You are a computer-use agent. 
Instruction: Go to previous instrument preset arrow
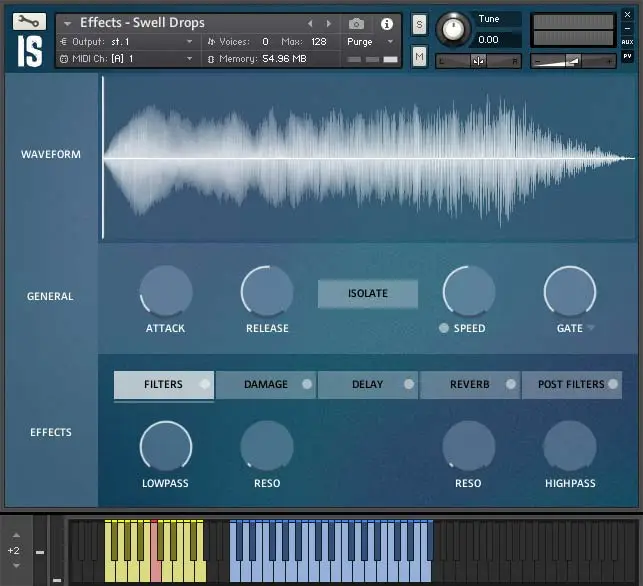point(310,23)
